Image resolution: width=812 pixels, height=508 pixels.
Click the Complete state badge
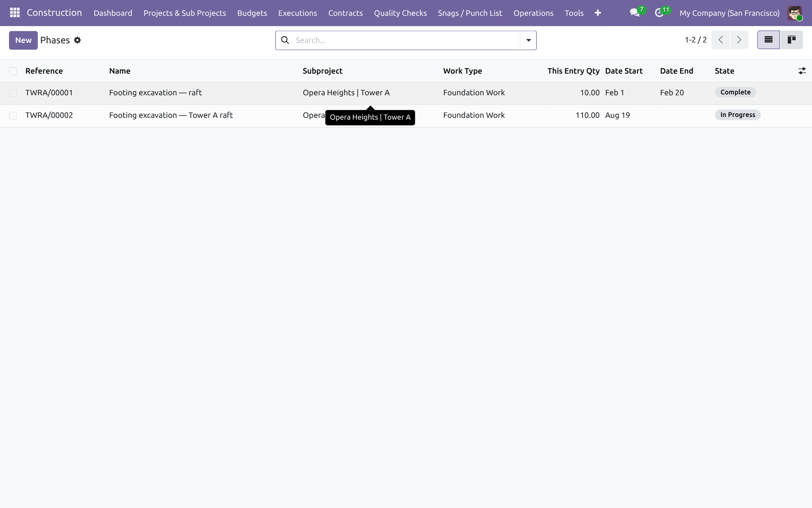[735, 92]
